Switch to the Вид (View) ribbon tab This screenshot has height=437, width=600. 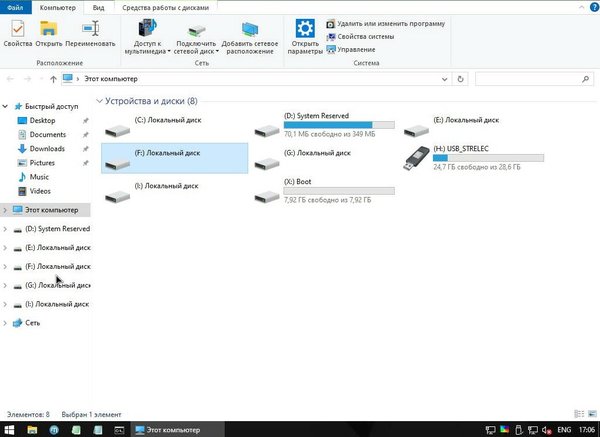click(x=97, y=6)
